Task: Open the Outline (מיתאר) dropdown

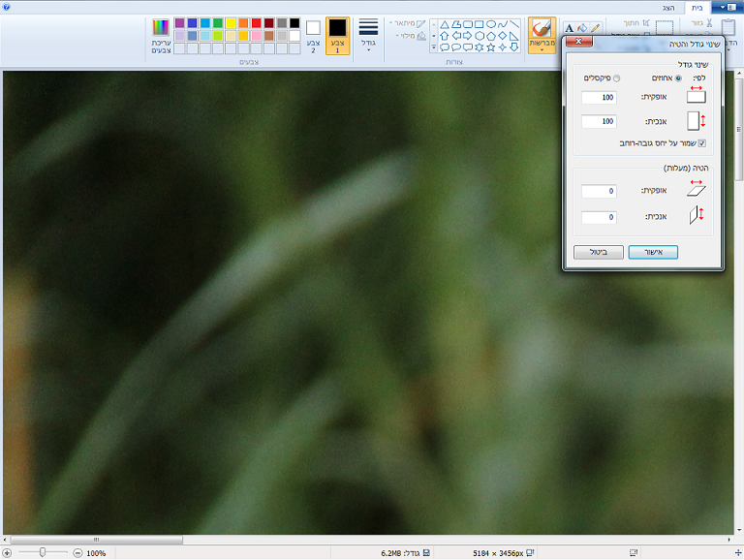Action: coord(408,23)
